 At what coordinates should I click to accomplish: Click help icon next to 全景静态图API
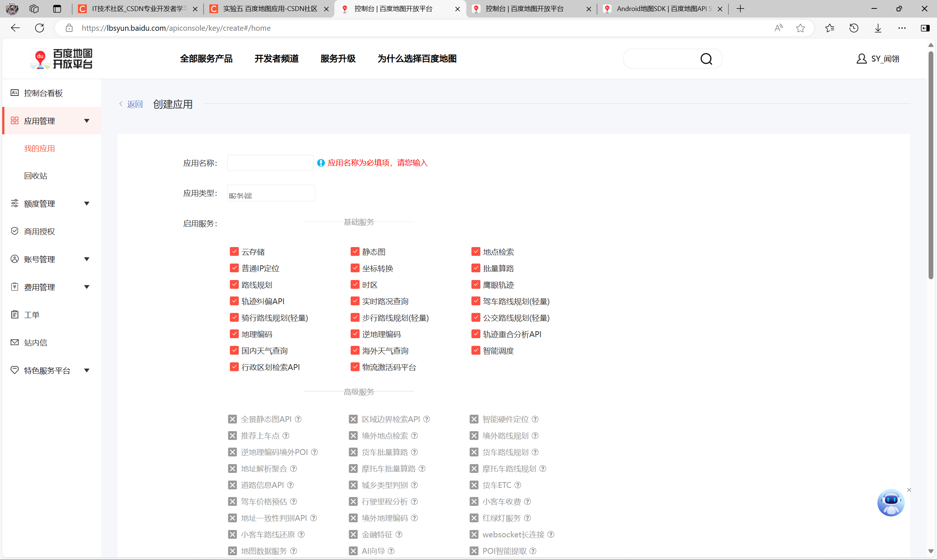coord(298,419)
